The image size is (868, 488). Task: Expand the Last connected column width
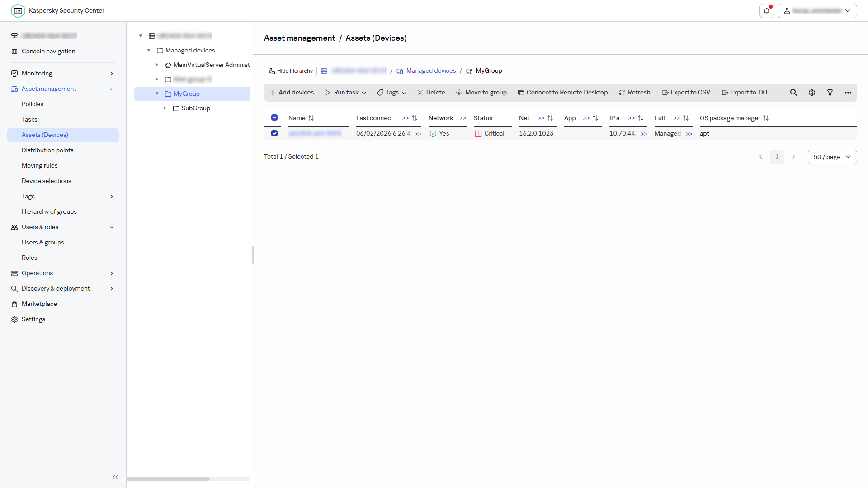coord(406,118)
